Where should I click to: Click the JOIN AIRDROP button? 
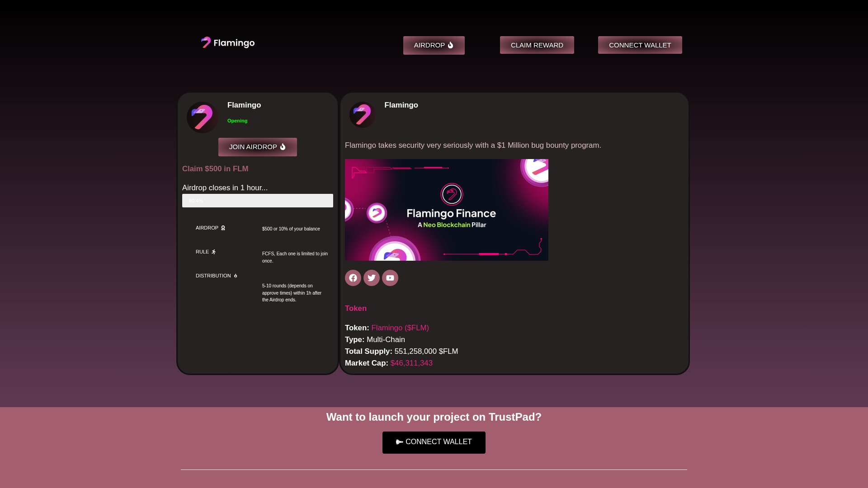pos(258,147)
